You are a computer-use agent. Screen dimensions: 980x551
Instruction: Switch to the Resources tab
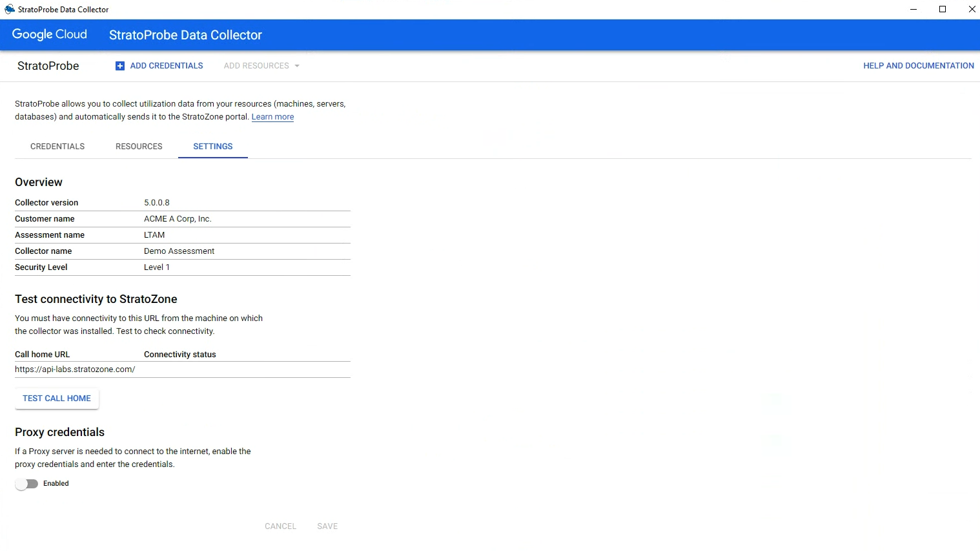click(x=139, y=147)
